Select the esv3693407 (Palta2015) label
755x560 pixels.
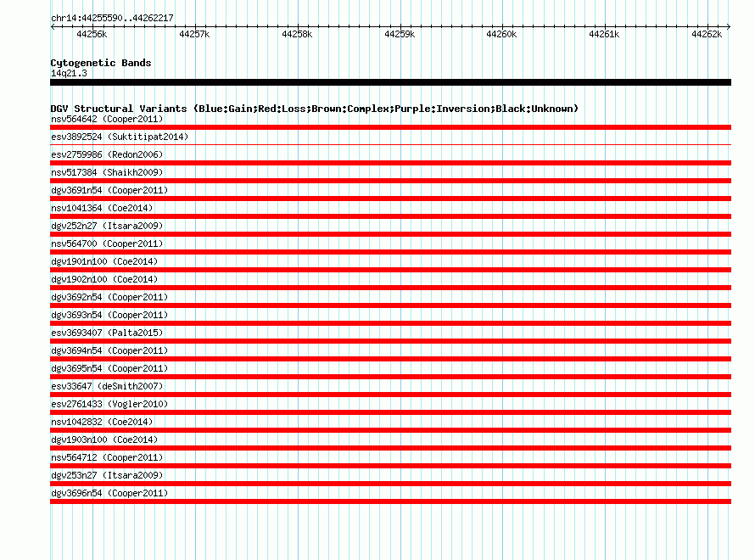(107, 333)
